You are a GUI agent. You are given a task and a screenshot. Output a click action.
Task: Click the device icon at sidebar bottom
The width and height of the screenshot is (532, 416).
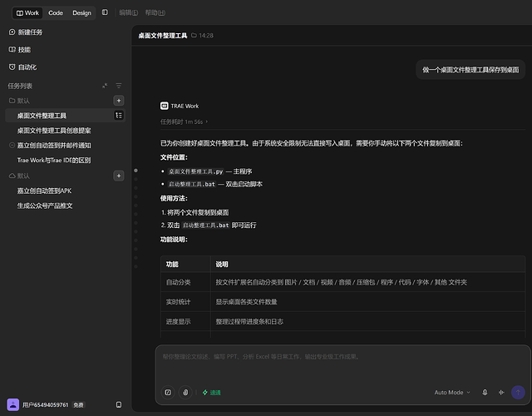coord(119,405)
